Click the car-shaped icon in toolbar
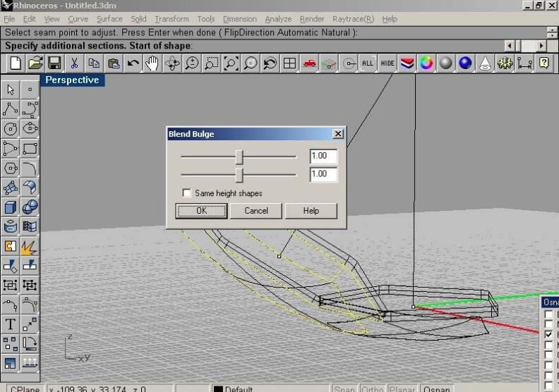Image resolution: width=559 pixels, height=392 pixels. coord(309,63)
